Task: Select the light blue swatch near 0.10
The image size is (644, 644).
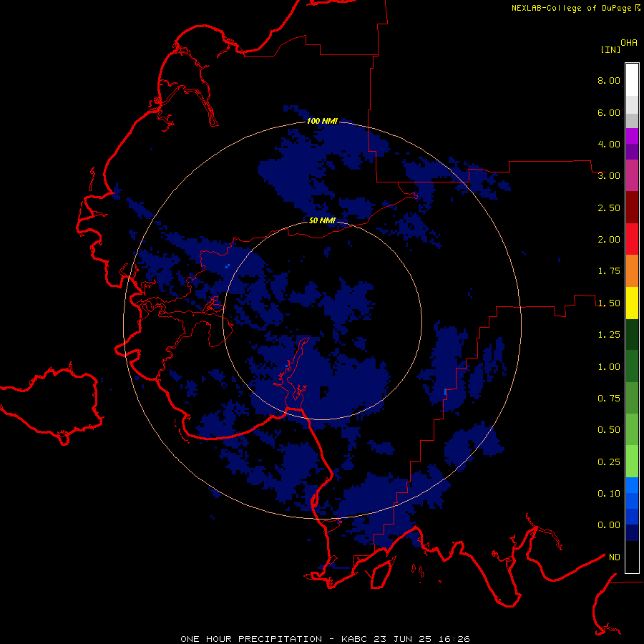Action: coord(632,485)
